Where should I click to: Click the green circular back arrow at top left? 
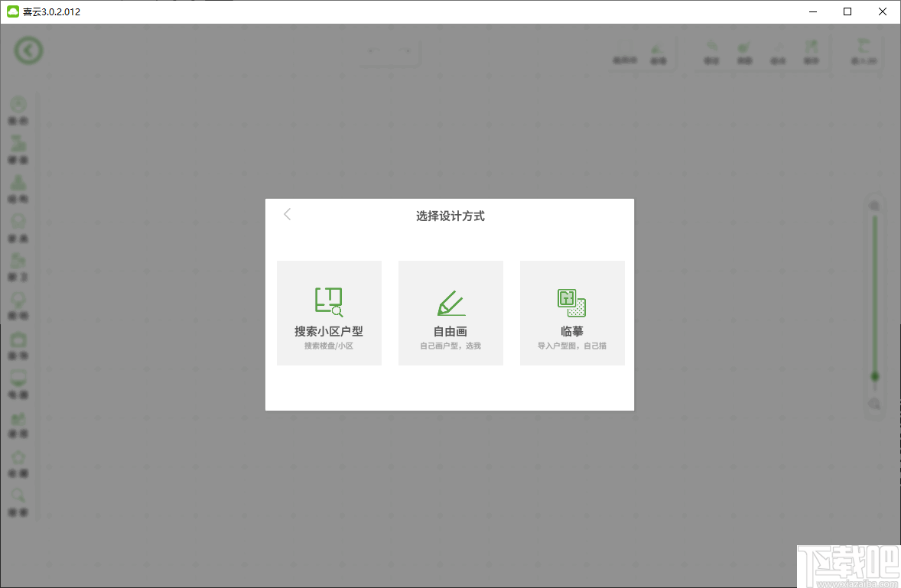[28, 51]
